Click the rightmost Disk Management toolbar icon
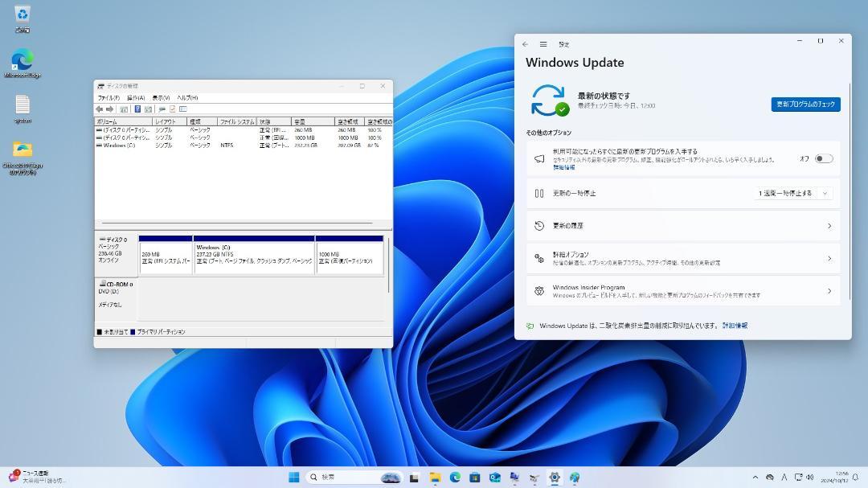This screenshot has height=488, width=868. 182,109
